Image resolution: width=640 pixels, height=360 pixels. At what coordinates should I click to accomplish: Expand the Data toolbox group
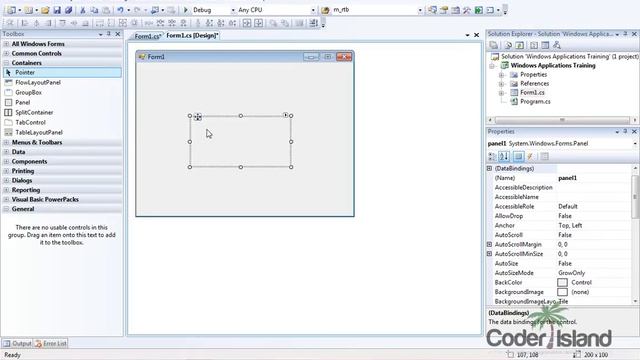point(7,152)
